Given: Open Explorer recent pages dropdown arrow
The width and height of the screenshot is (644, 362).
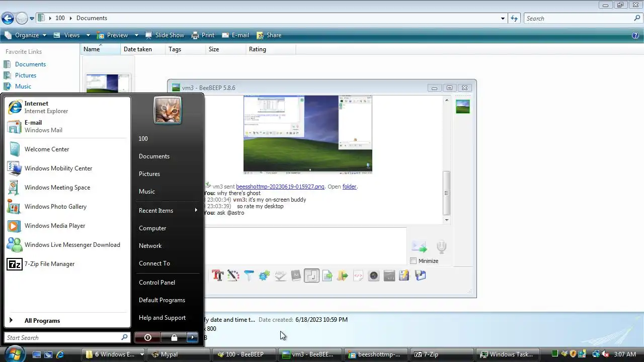Looking at the screenshot, I should 32,19.
